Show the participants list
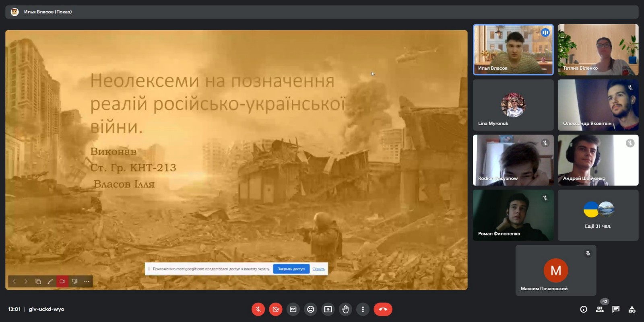644x322 pixels. point(600,309)
